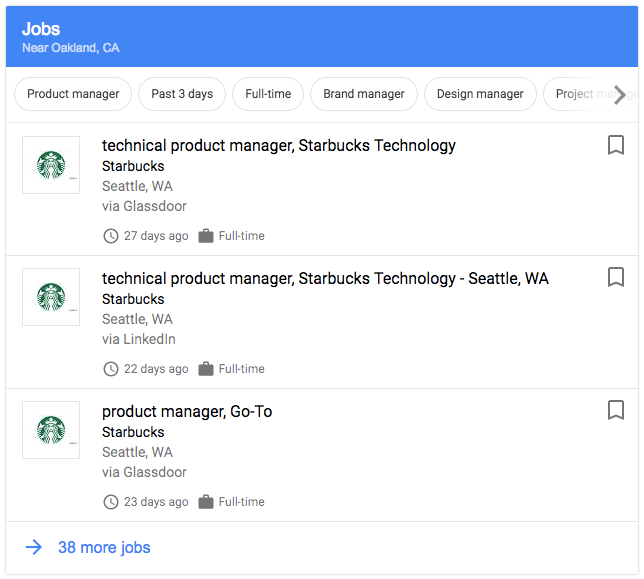This screenshot has width=644, height=579.
Task: Click Starbucks logo on Go-To job listing
Action: tap(51, 430)
